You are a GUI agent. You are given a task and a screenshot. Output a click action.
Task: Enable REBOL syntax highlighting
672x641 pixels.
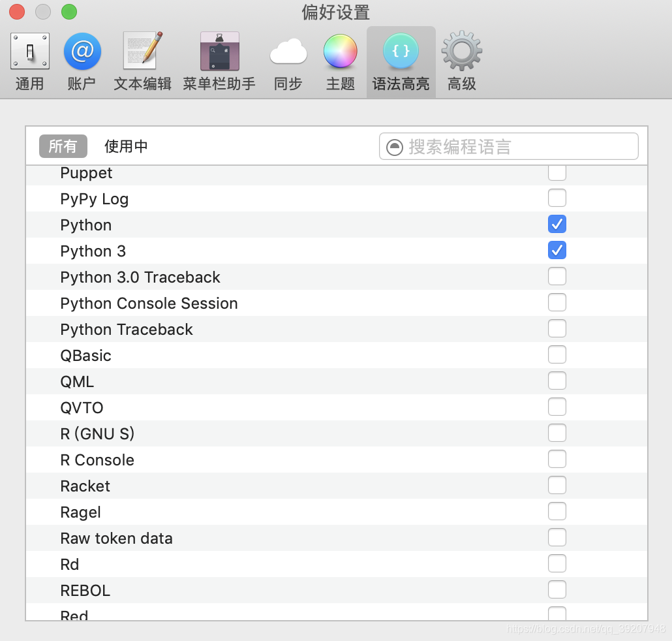tap(557, 589)
